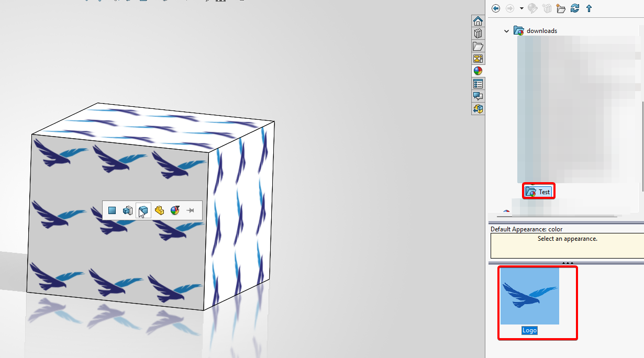Click the Logo label under thumbnail
This screenshot has height=358, width=644.
[529, 330]
